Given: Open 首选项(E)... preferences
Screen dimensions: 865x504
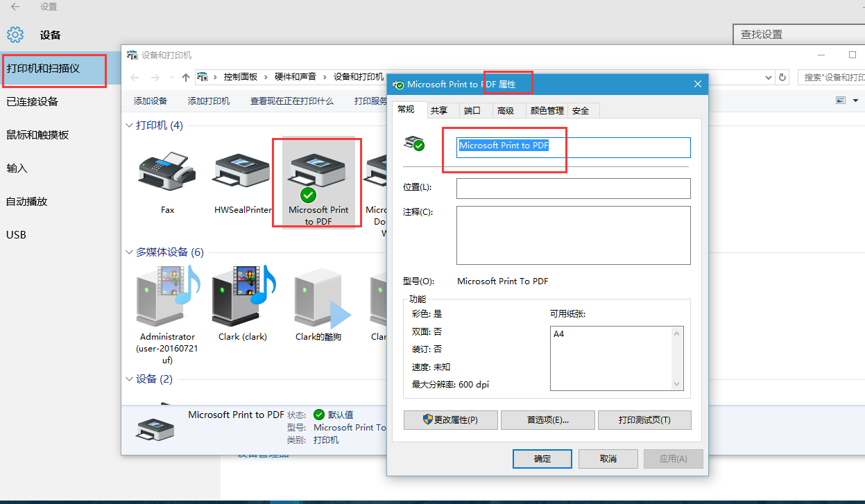Looking at the screenshot, I should tap(548, 420).
